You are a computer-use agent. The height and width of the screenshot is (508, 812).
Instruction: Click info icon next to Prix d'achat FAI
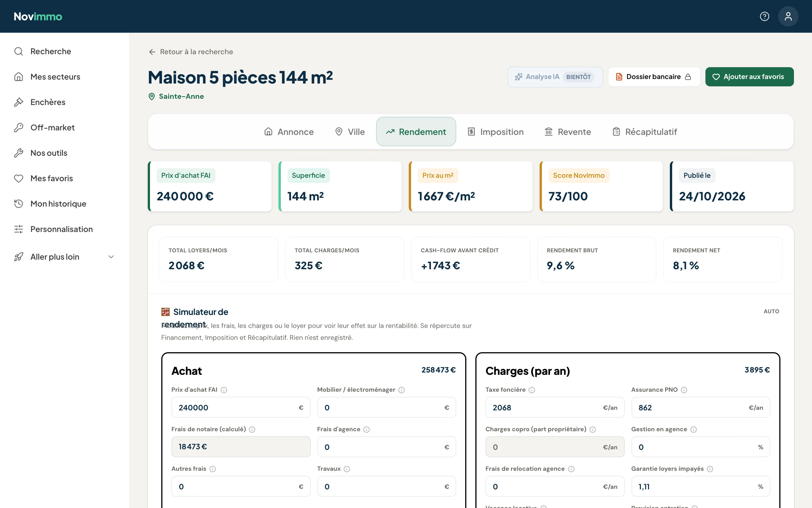(224, 390)
